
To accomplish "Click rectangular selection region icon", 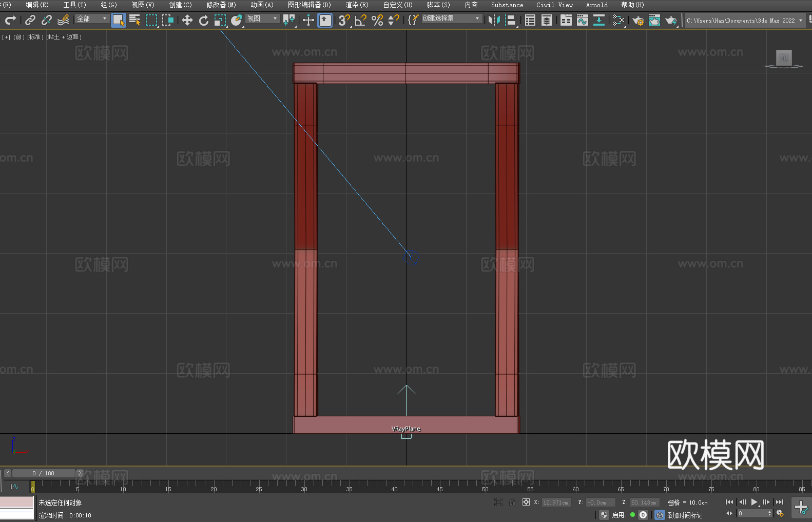I will tap(151, 20).
